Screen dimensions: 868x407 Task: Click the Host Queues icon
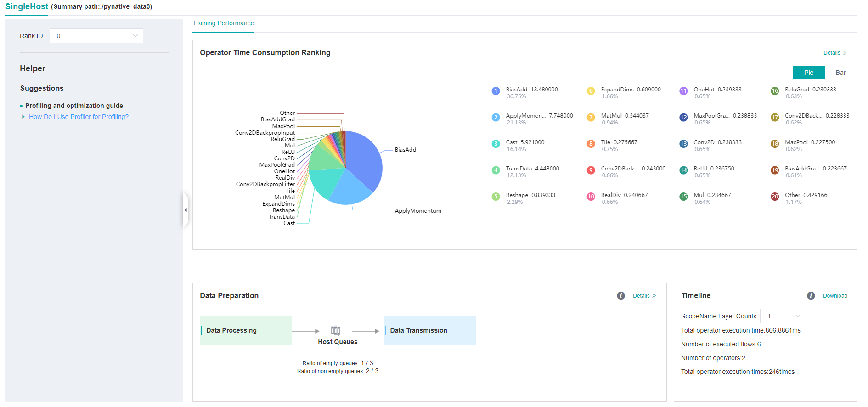[336, 330]
